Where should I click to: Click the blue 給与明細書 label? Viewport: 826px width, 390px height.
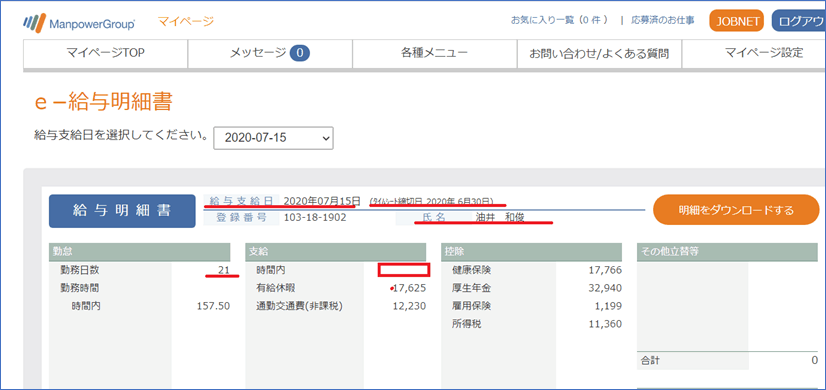click(x=122, y=211)
